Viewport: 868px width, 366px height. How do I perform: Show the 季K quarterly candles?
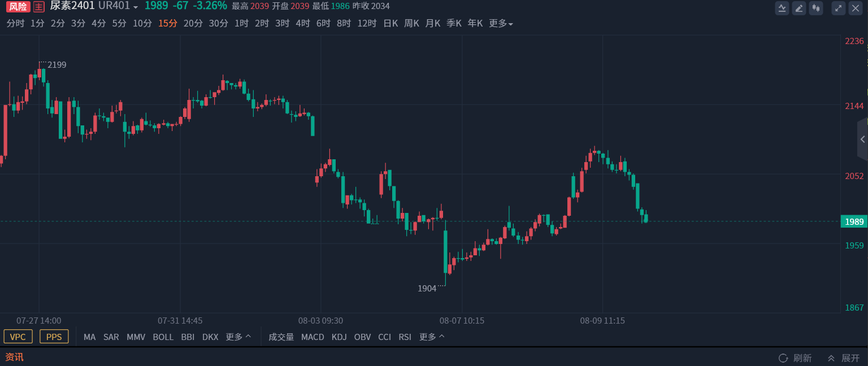click(x=454, y=24)
